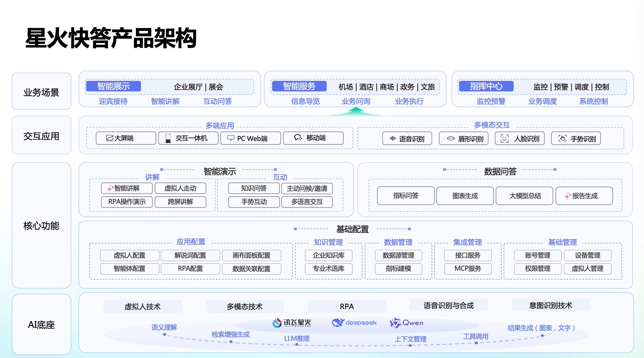The image size is (644, 358).
Task: Click the large screen icon beside 大屏端
Action: tap(110, 138)
